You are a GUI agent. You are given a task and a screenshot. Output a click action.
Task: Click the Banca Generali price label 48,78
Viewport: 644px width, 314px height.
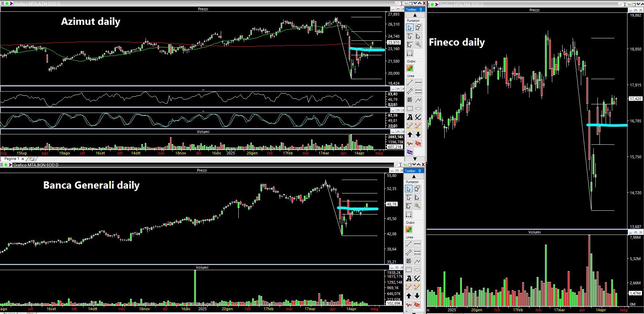coord(392,204)
